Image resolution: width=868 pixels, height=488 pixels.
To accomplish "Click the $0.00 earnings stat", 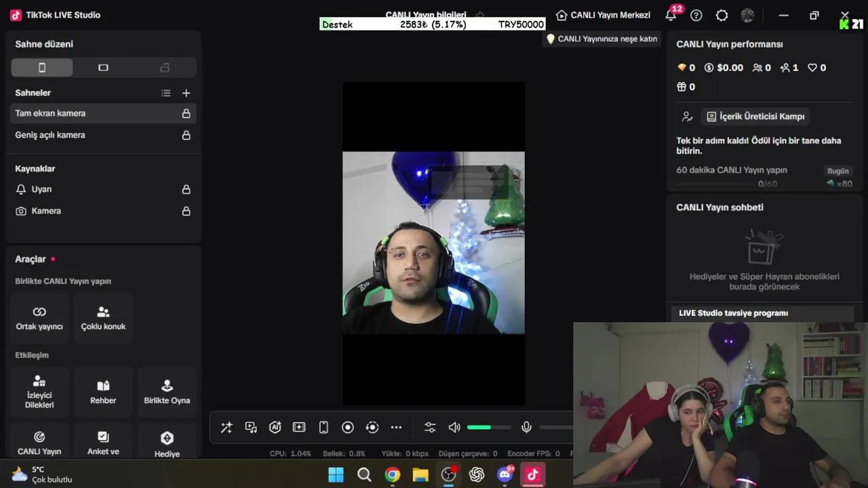I will (724, 68).
